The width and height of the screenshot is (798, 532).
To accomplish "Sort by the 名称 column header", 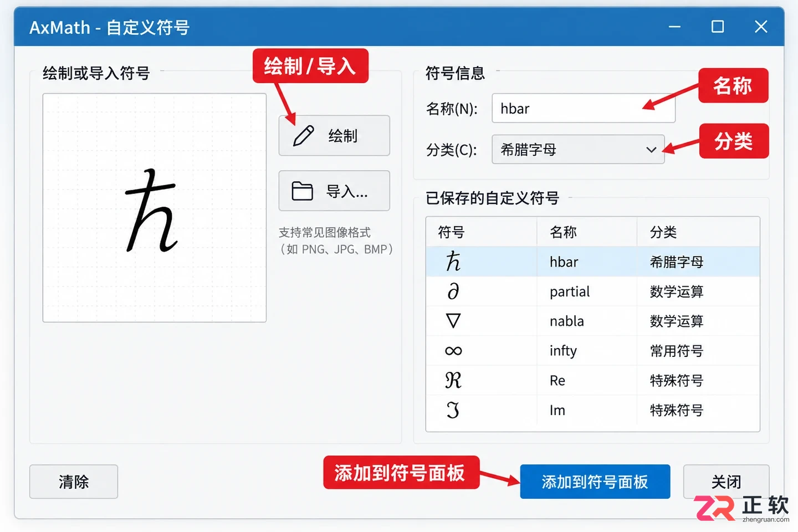I will pyautogui.click(x=587, y=232).
